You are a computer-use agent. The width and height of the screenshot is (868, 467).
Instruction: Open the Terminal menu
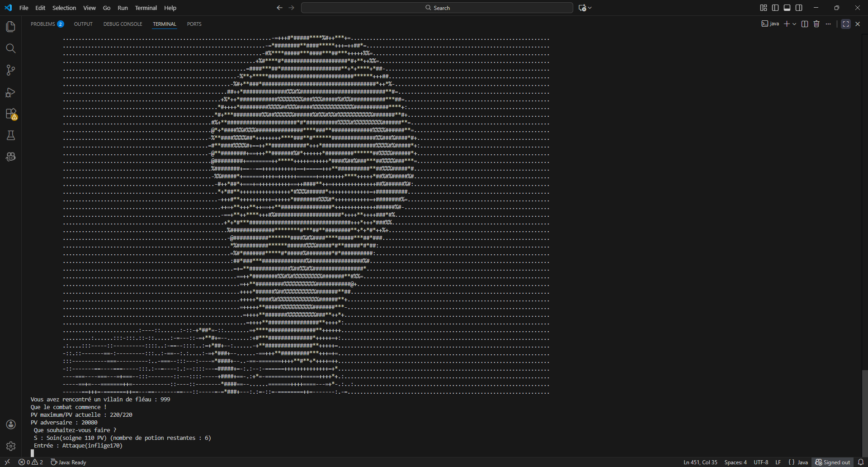tap(146, 8)
